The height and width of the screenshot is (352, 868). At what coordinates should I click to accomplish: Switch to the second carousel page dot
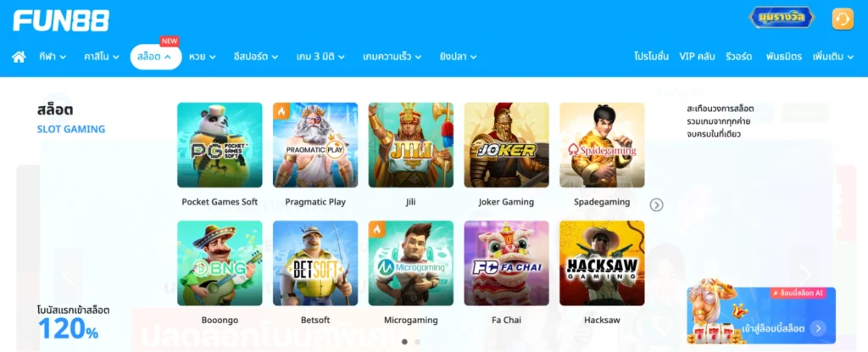coord(417,342)
